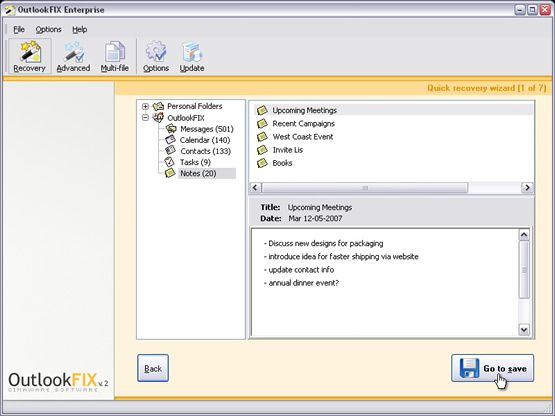
Task: Minimize the OutlookFIX Enterprise window
Action: pos(520,10)
